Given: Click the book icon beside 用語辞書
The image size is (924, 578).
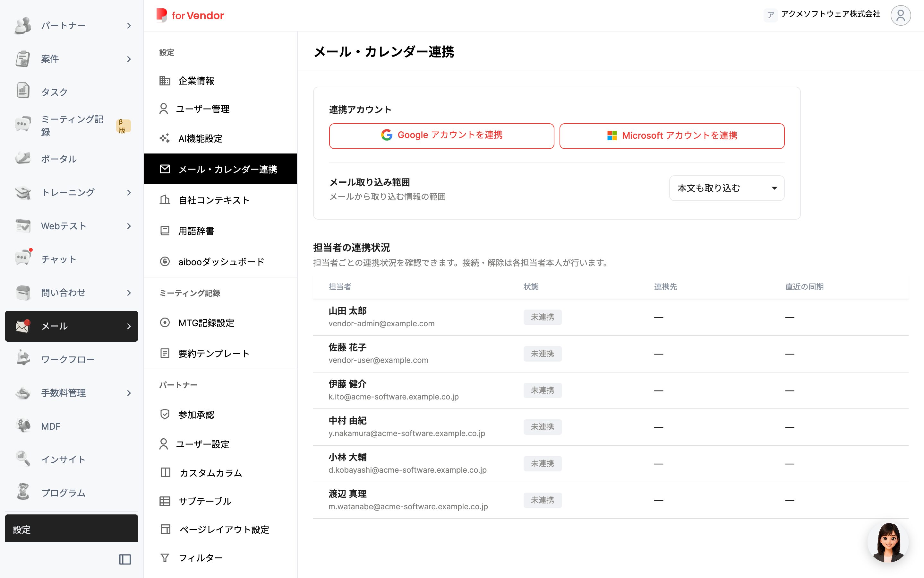Looking at the screenshot, I should click(x=165, y=231).
